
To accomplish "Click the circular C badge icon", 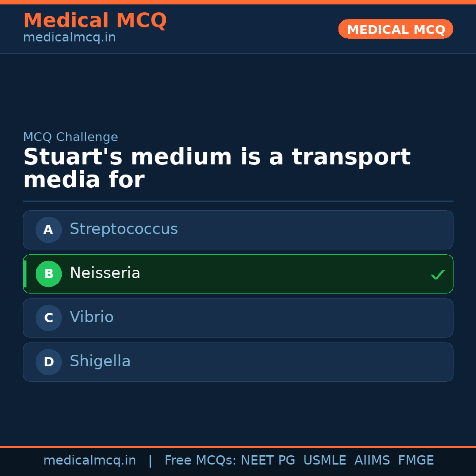I will coord(48,318).
